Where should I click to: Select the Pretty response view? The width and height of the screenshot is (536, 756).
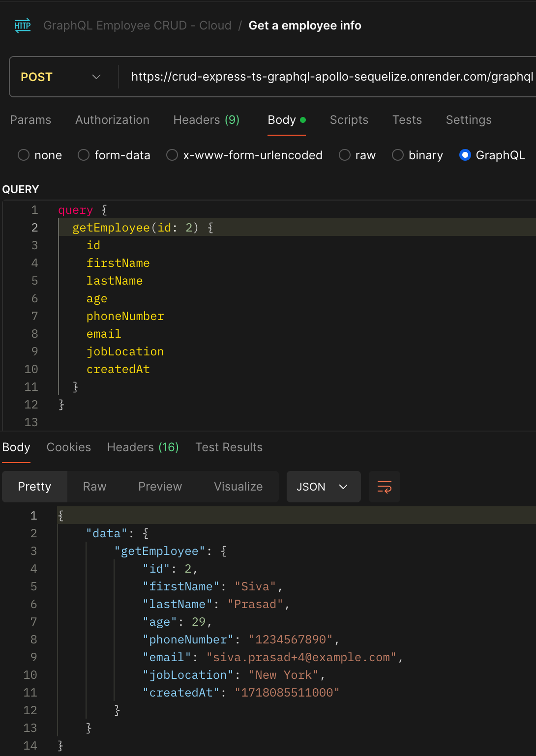click(x=34, y=487)
